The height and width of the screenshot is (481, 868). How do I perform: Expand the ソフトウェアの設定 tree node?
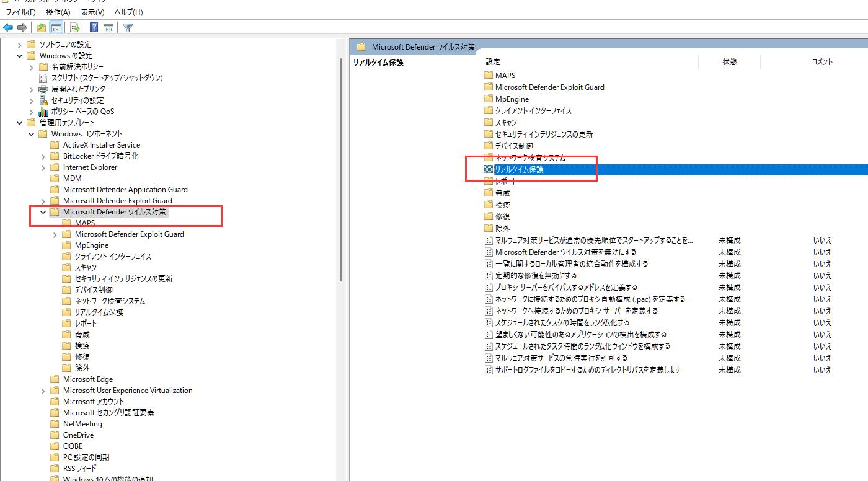19,45
